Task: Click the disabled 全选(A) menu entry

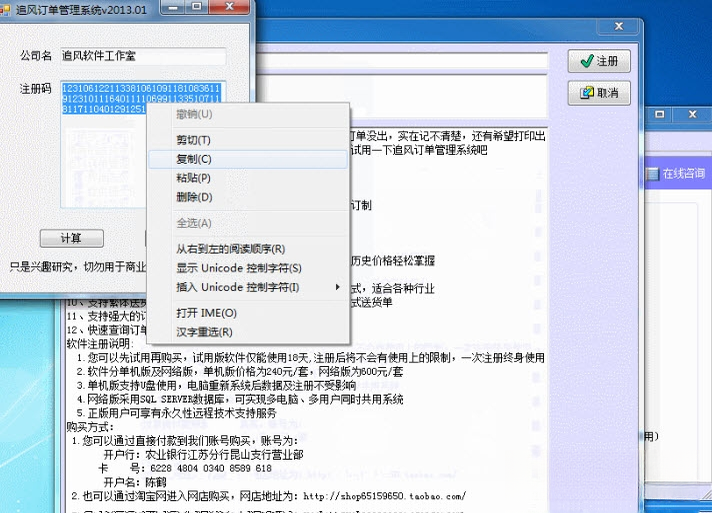Action: tap(248, 223)
